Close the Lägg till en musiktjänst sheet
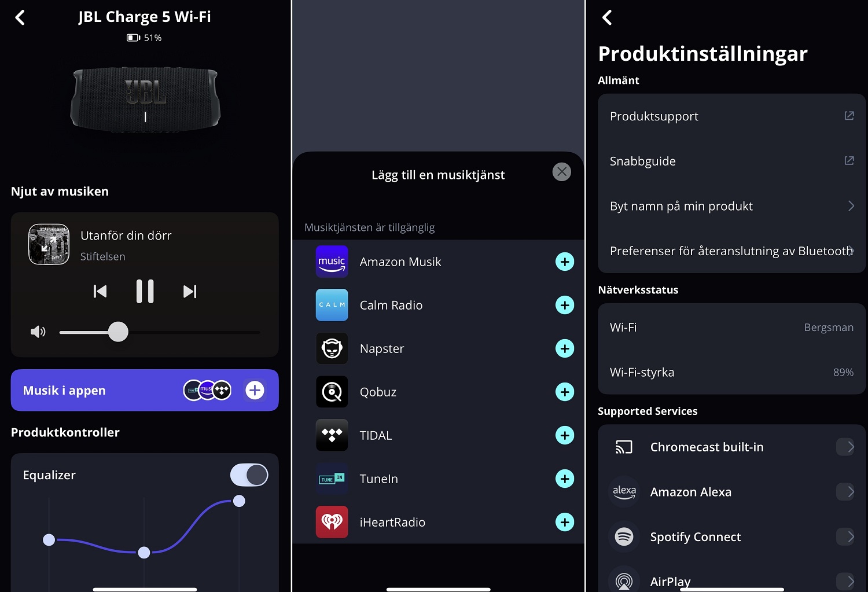This screenshot has width=868, height=592. pyautogui.click(x=562, y=172)
